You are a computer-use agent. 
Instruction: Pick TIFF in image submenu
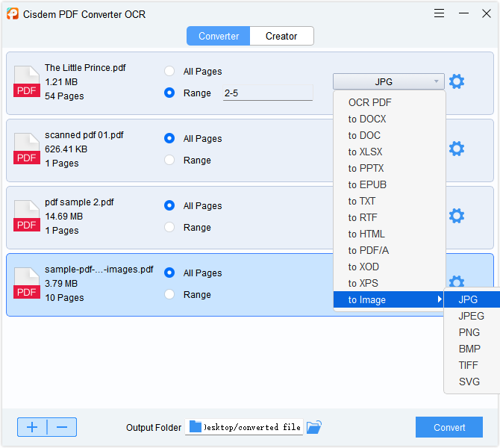tap(472, 365)
